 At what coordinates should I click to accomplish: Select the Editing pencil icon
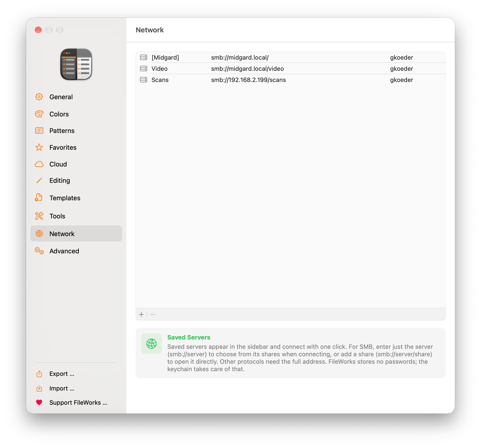(x=39, y=180)
